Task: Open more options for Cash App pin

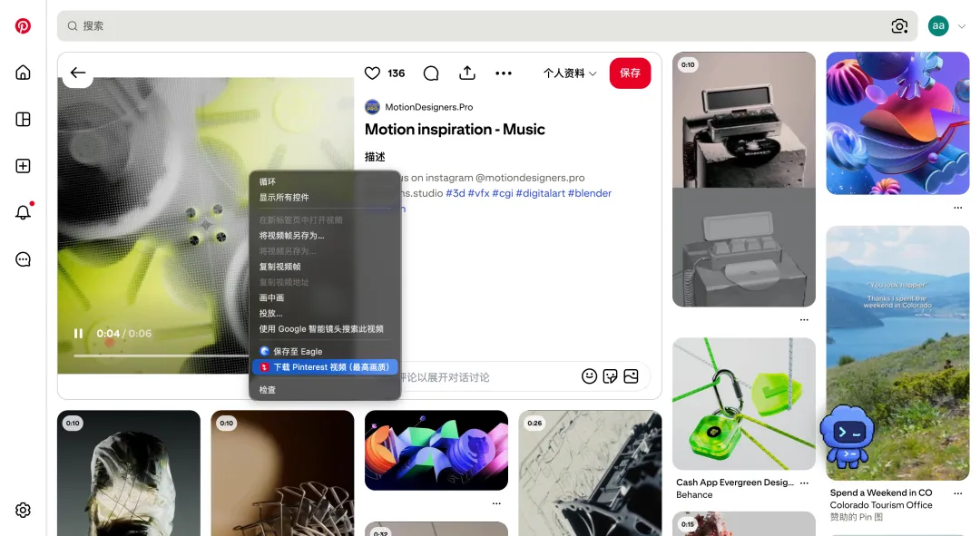Action: 804,482
